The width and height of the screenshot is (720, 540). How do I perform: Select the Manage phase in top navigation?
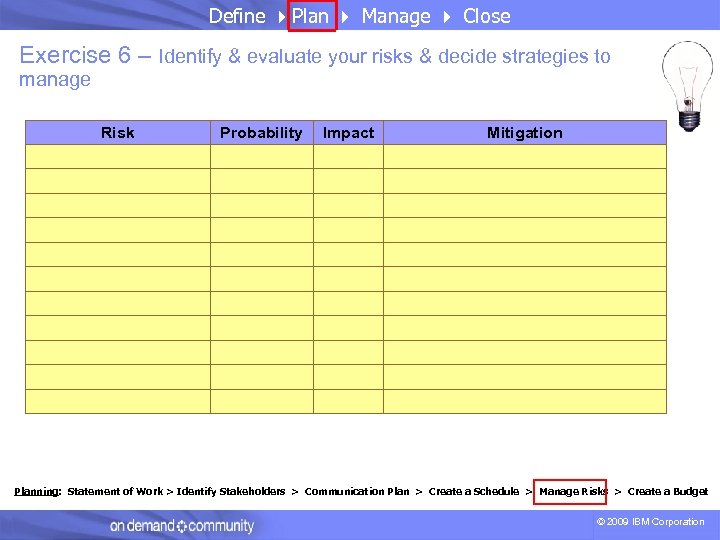pyautogui.click(x=396, y=17)
